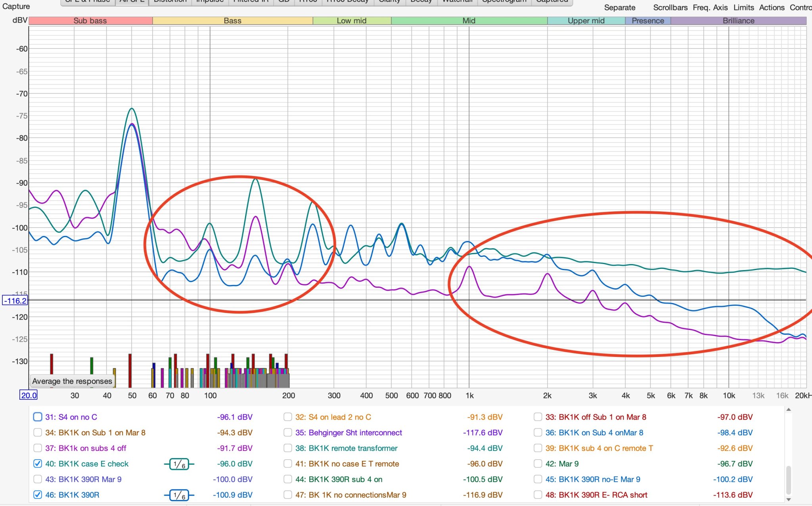Enable trace 32: S4 on lead 2 no C
The width and height of the screenshot is (812, 506).
(x=288, y=417)
